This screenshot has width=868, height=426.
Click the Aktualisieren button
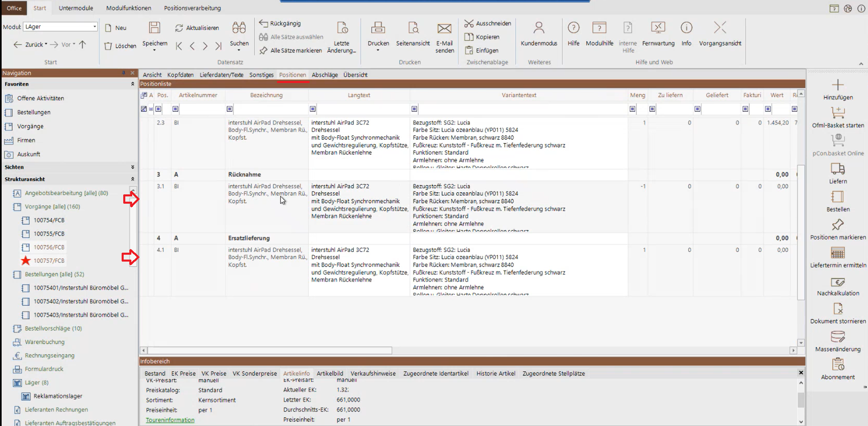197,28
